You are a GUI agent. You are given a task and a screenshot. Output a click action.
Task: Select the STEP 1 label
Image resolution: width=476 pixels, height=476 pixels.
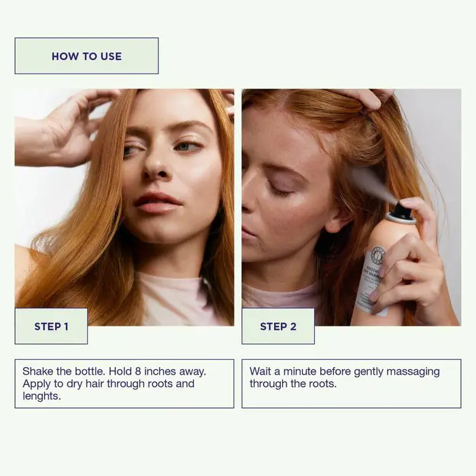click(51, 326)
